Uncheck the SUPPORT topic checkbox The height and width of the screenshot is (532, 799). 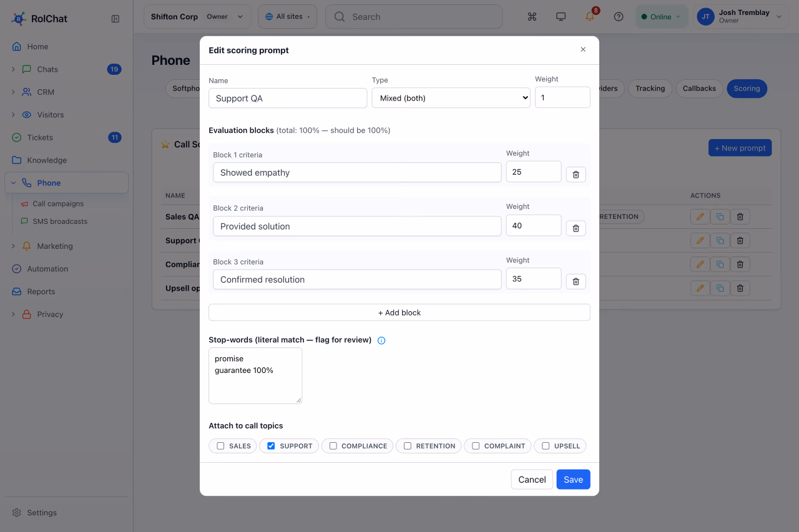pyautogui.click(x=271, y=446)
